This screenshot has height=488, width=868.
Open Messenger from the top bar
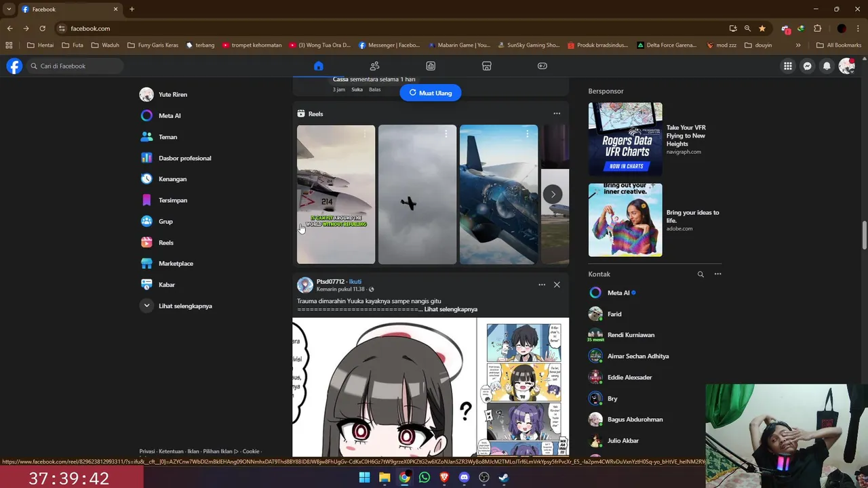coord(807,66)
